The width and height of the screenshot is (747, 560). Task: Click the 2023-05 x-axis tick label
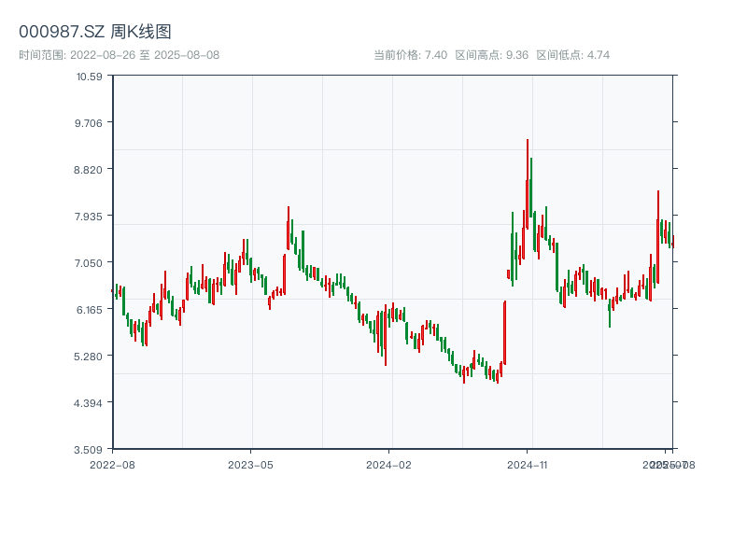[x=250, y=465]
